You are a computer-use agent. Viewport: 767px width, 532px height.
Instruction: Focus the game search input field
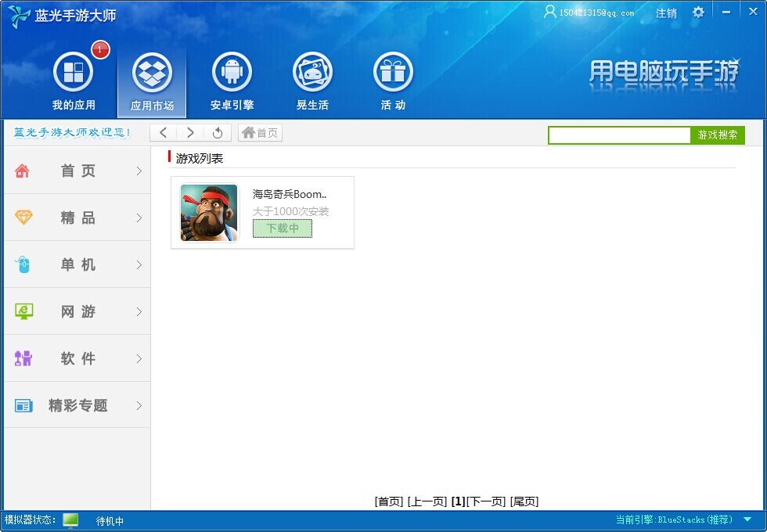coord(619,135)
